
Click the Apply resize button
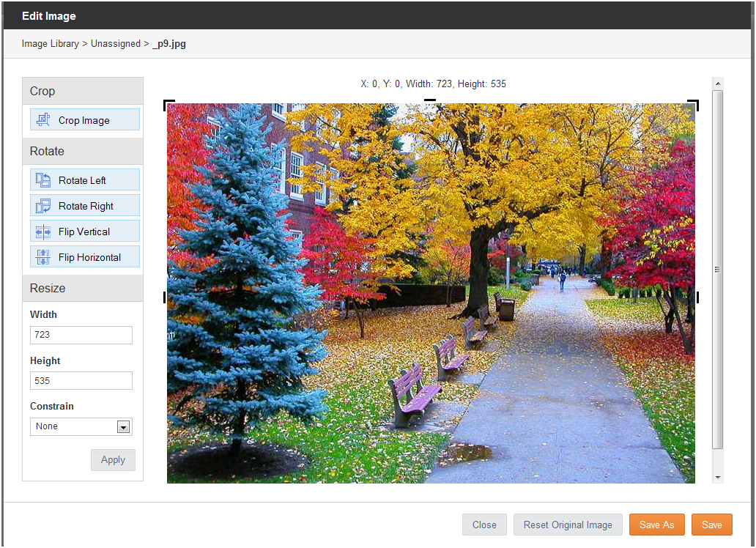click(x=113, y=460)
